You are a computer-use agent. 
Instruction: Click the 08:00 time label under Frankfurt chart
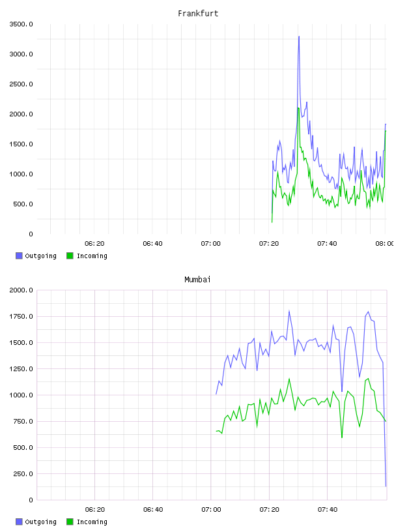click(x=384, y=244)
